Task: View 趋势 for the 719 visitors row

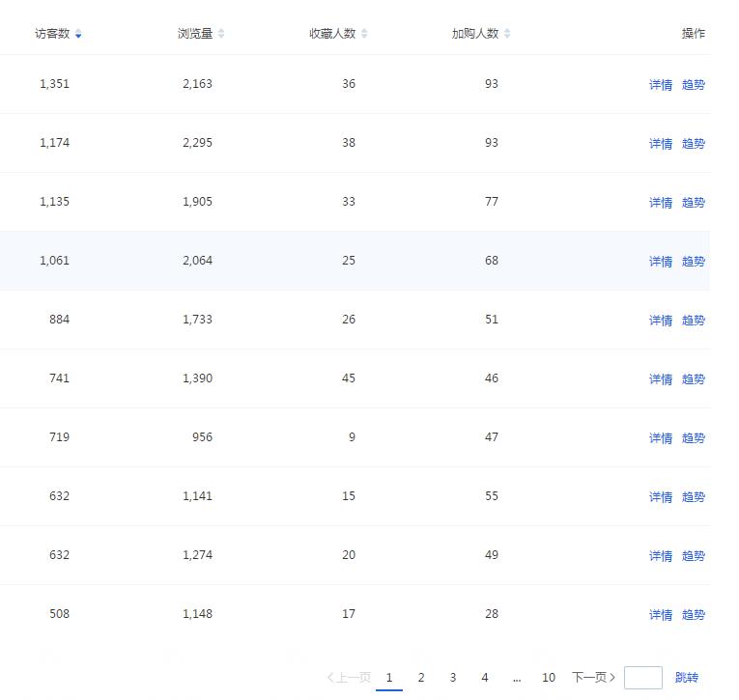Action: click(694, 438)
